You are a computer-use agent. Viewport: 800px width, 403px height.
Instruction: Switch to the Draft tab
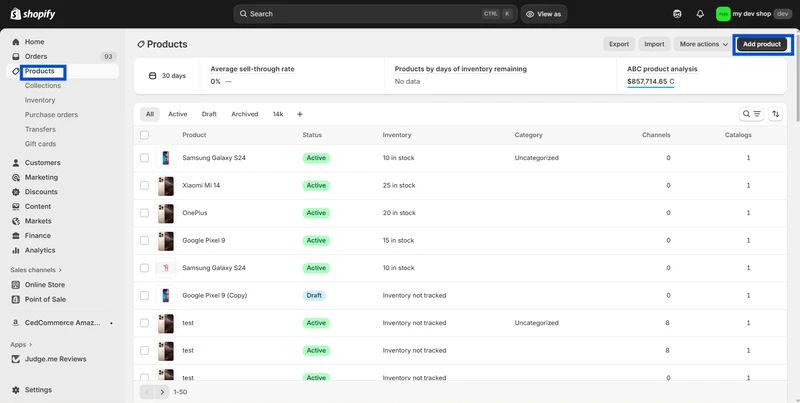209,114
